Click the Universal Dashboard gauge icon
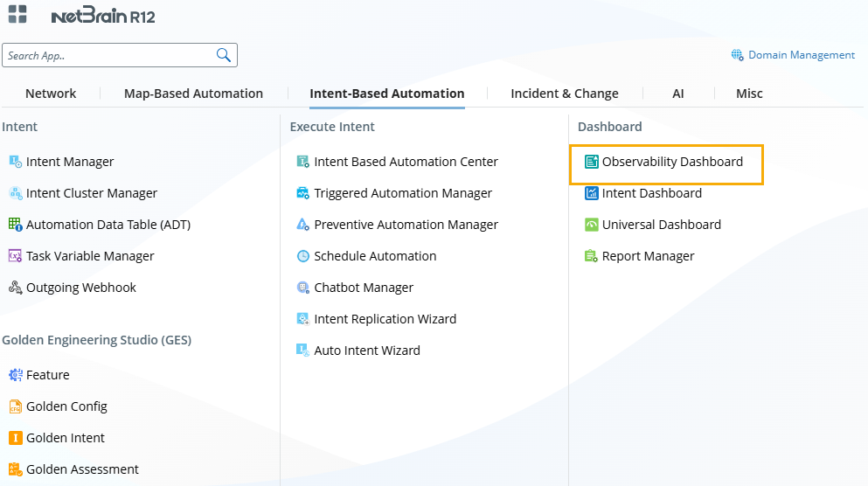 point(592,225)
